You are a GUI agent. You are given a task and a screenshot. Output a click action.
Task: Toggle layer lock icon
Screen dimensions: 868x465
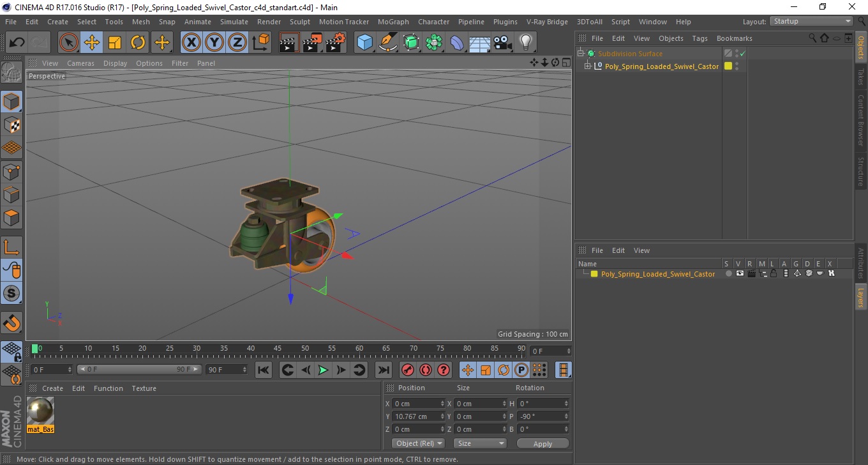click(x=773, y=273)
